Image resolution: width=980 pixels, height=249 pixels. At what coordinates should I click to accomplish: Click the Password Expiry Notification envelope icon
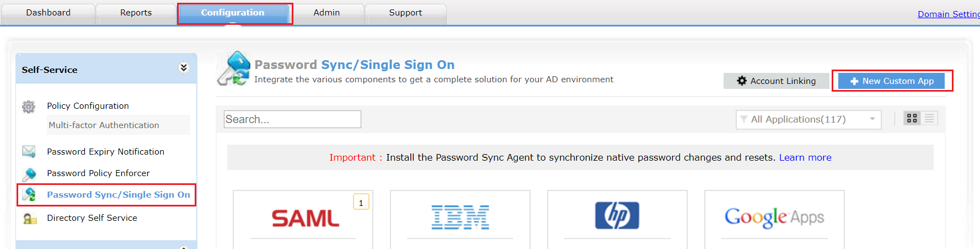point(29,151)
